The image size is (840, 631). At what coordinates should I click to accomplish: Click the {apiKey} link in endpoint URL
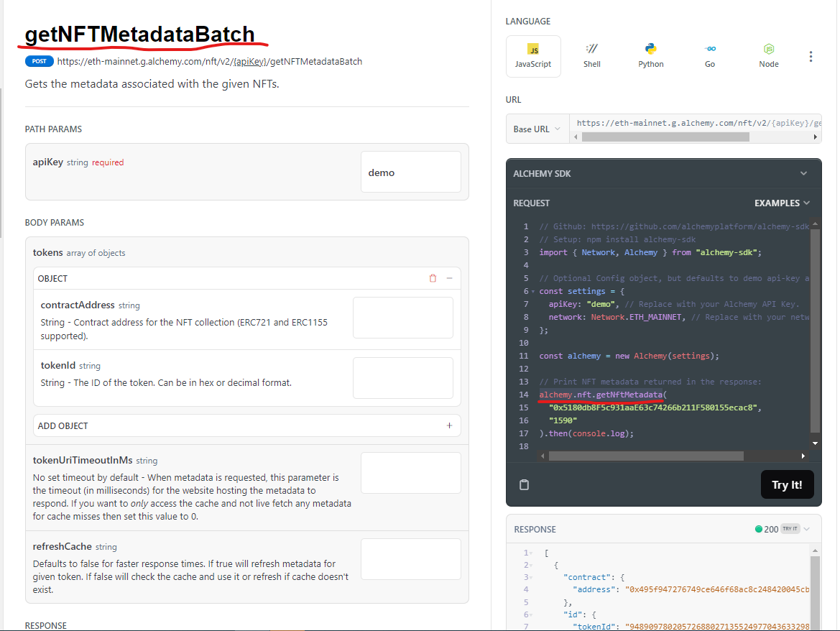point(249,61)
